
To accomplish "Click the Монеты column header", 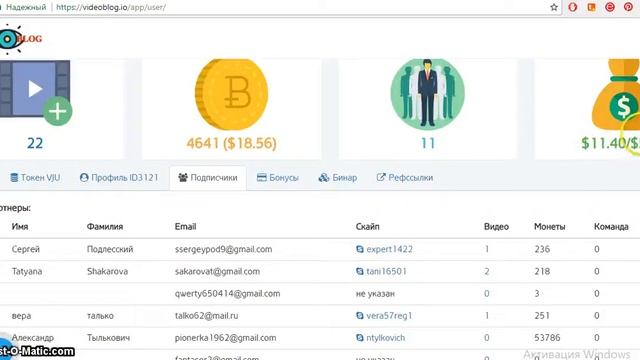I will click(550, 227).
